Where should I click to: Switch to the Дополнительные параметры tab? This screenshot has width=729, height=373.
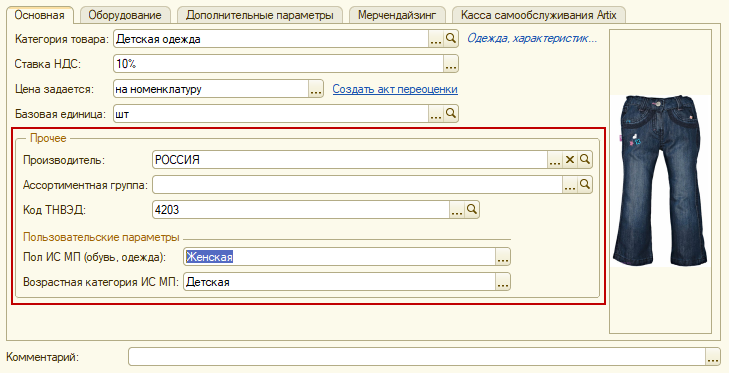pyautogui.click(x=260, y=15)
